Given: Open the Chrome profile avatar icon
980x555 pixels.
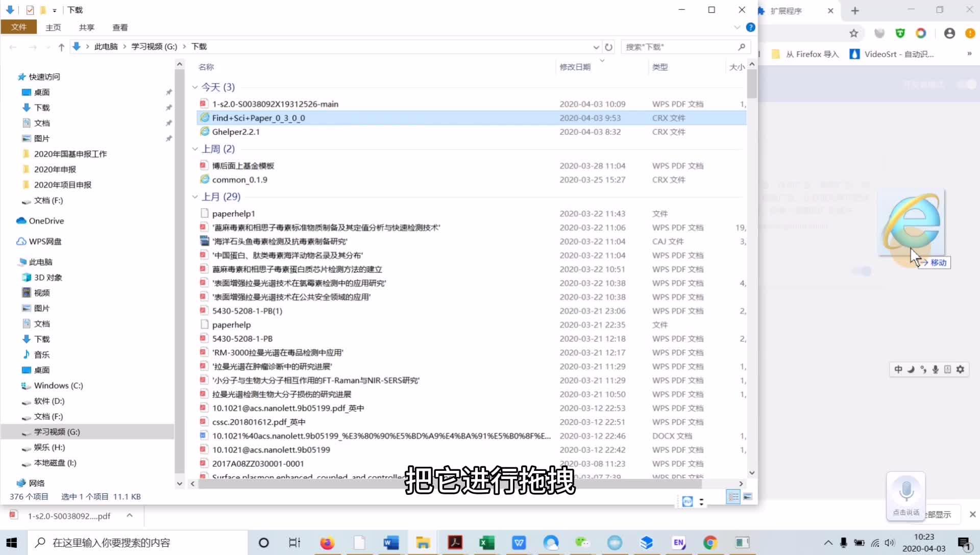Looking at the screenshot, I should click(x=949, y=34).
